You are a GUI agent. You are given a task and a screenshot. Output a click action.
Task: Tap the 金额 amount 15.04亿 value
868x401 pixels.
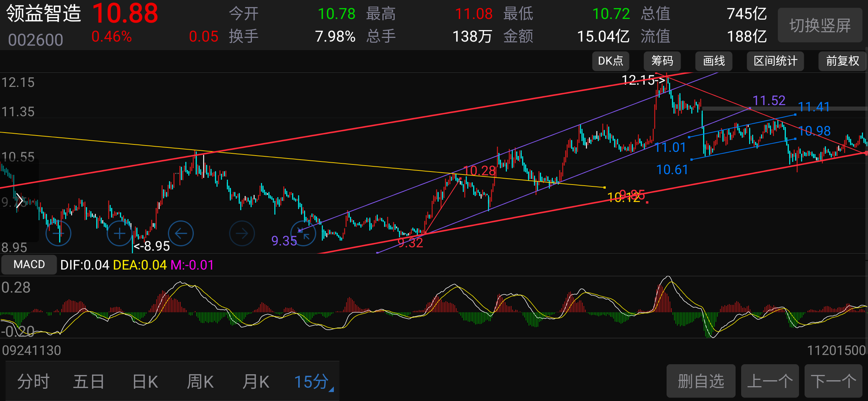point(603,36)
